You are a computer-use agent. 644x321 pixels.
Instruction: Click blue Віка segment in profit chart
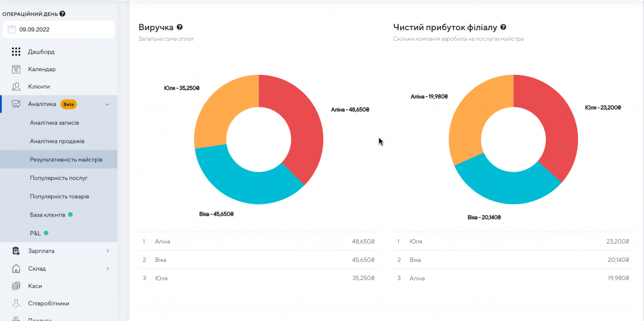[x=503, y=189]
